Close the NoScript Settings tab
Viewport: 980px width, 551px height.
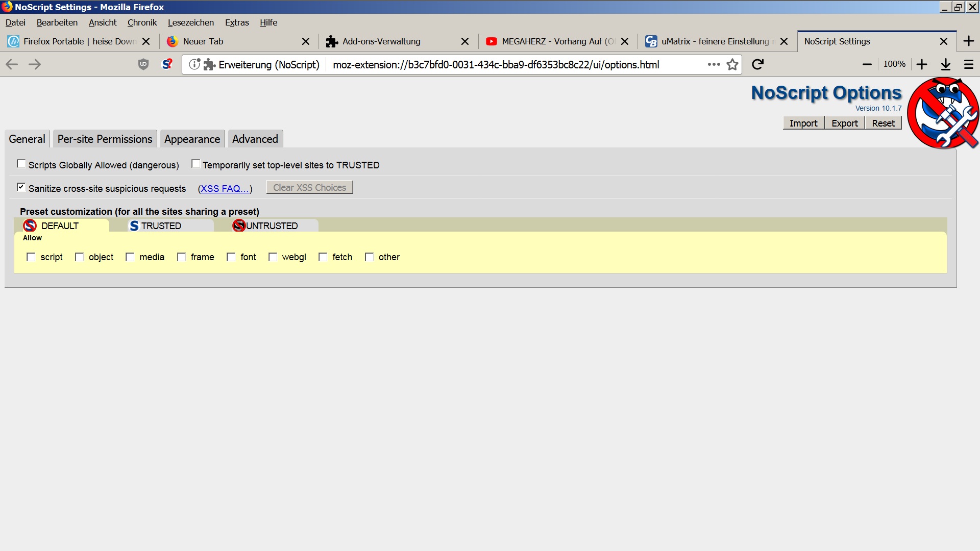(x=944, y=41)
